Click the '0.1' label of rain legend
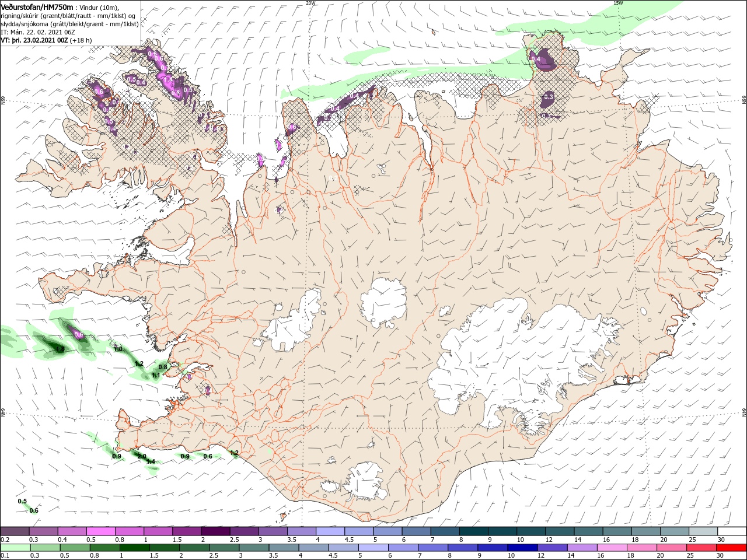The image size is (747, 560). [5, 556]
